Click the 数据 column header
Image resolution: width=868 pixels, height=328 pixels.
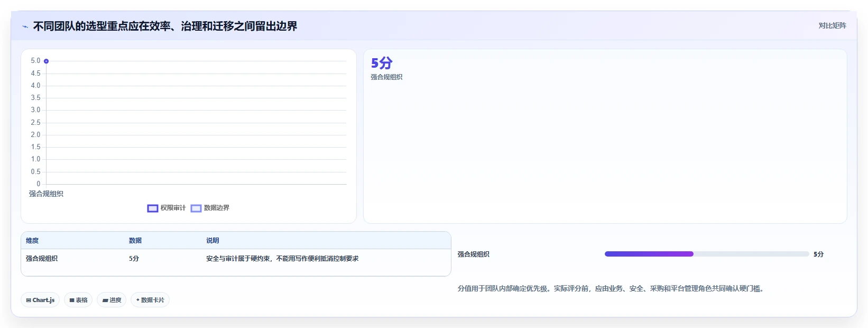pyautogui.click(x=135, y=241)
